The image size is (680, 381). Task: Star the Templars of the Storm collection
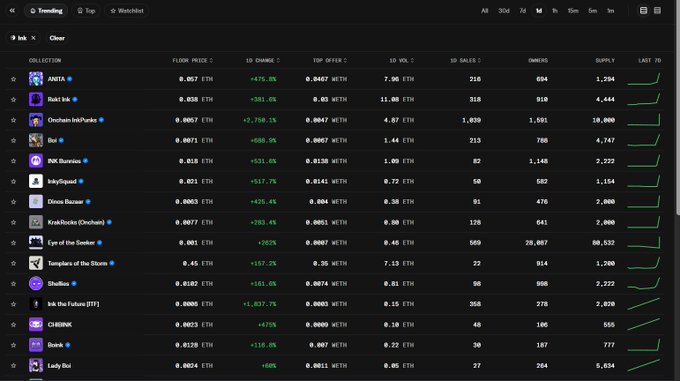(13, 263)
